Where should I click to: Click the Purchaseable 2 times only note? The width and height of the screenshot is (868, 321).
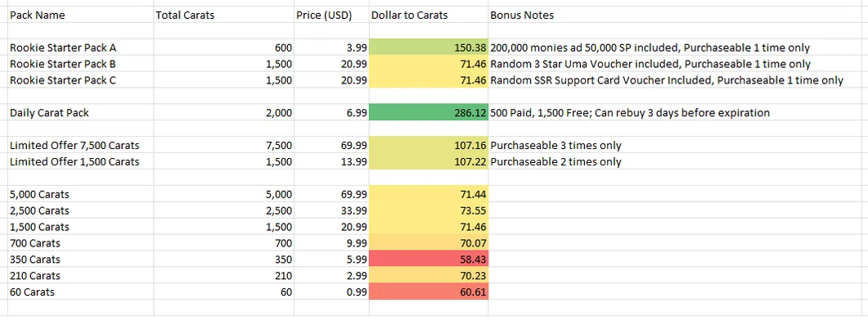tap(555, 162)
